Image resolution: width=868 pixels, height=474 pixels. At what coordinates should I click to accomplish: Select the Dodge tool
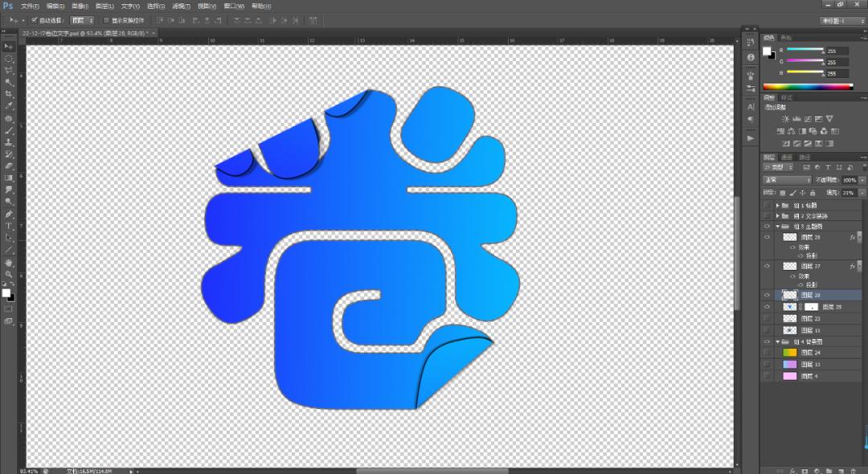click(x=8, y=202)
